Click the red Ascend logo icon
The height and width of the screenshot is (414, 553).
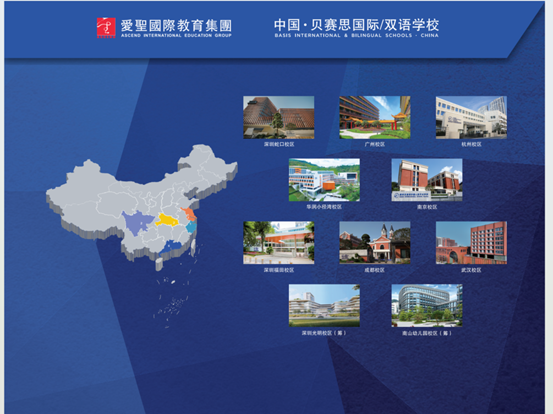[106, 28]
